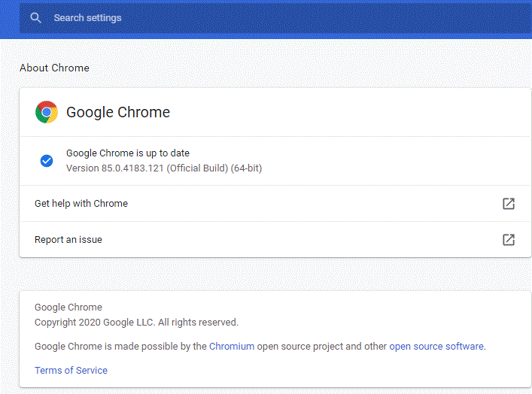Click the About Chrome page heading
532x394 pixels.
pyautogui.click(x=54, y=68)
